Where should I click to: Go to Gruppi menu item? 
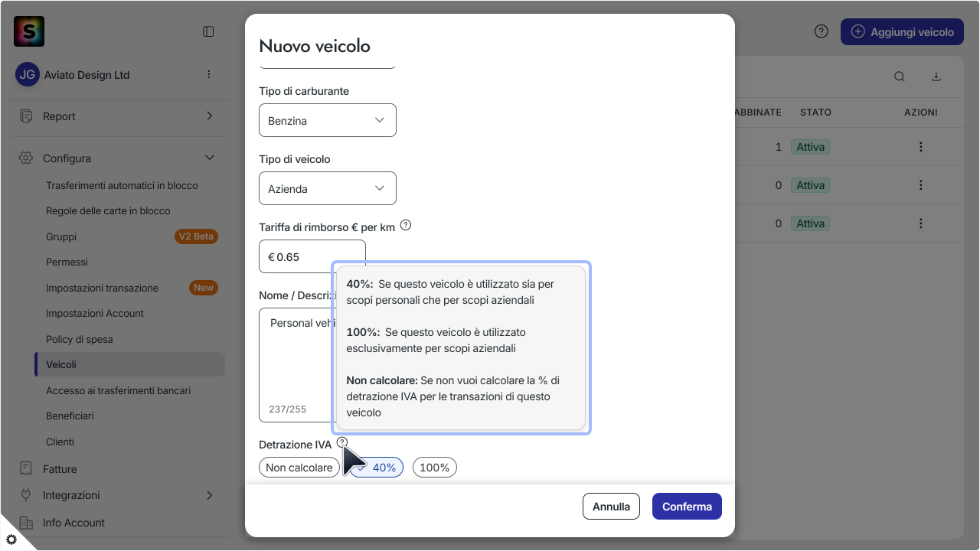point(61,236)
